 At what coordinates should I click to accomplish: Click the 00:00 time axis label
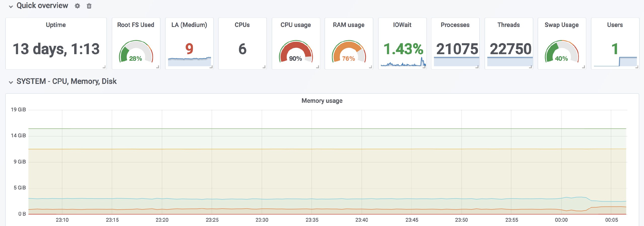pos(561,220)
